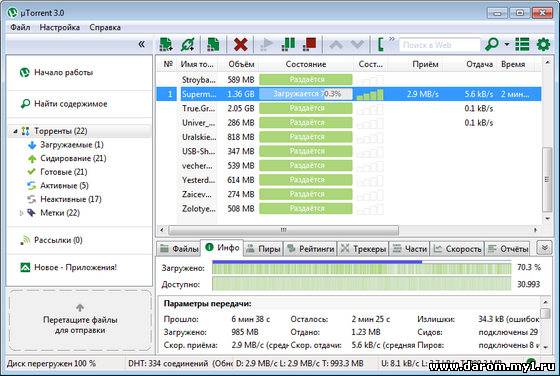Click the Start torrent play icon
The image size is (560, 376).
tap(266, 44)
